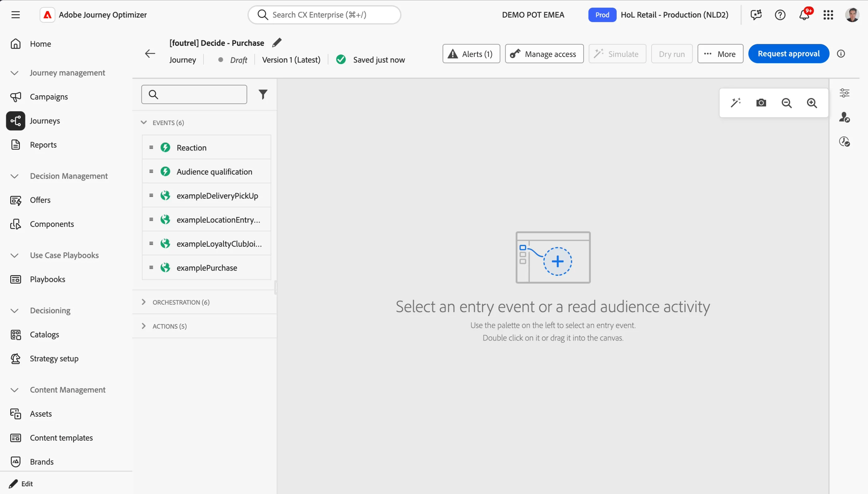Collapse the Content Management group
The height and width of the screenshot is (494, 868).
14,390
